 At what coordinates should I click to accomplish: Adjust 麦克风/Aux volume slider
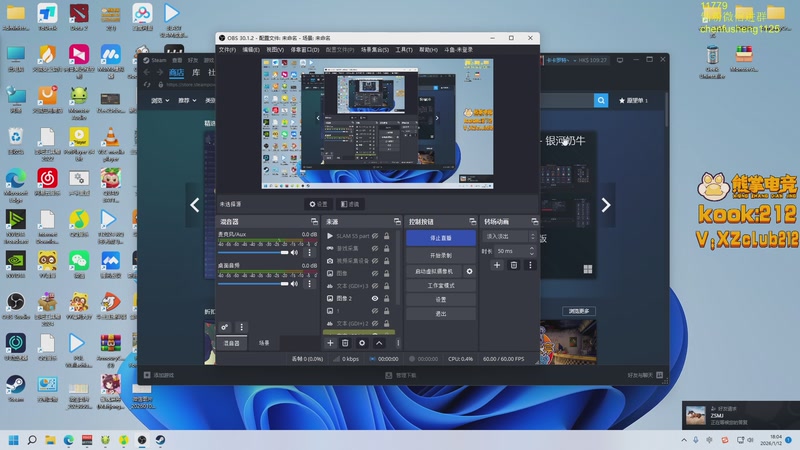coord(253,253)
